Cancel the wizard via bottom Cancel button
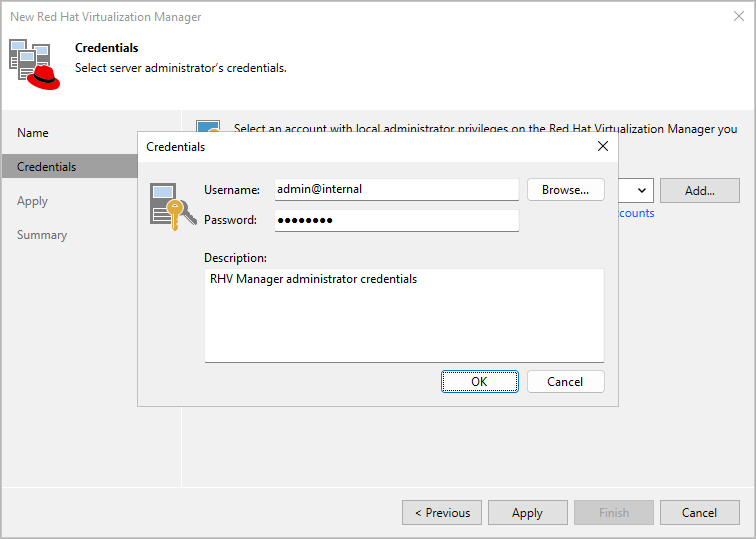 click(699, 513)
